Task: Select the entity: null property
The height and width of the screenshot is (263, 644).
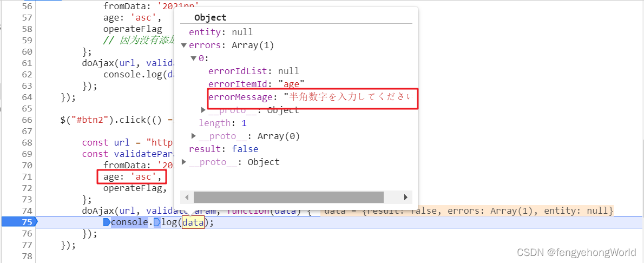Action: click(221, 32)
